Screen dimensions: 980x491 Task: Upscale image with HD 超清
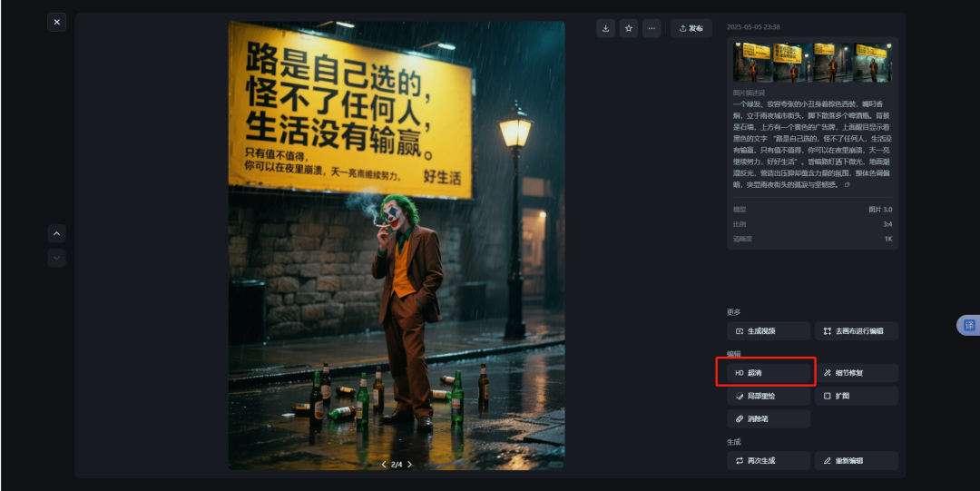point(769,373)
